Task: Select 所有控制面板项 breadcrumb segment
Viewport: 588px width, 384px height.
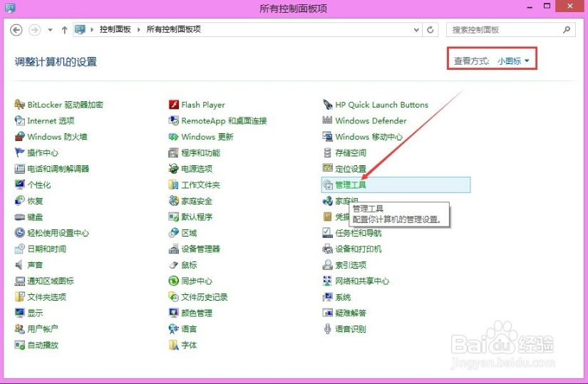Action: 173,30
